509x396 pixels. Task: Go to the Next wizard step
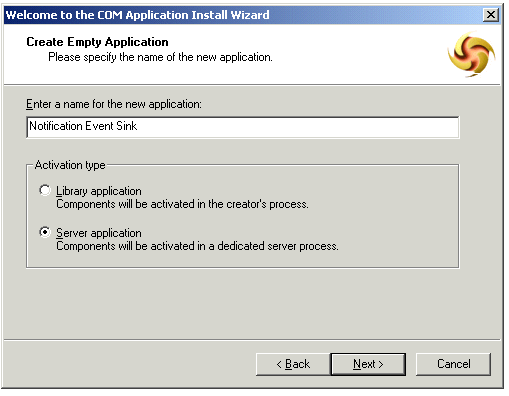368,364
